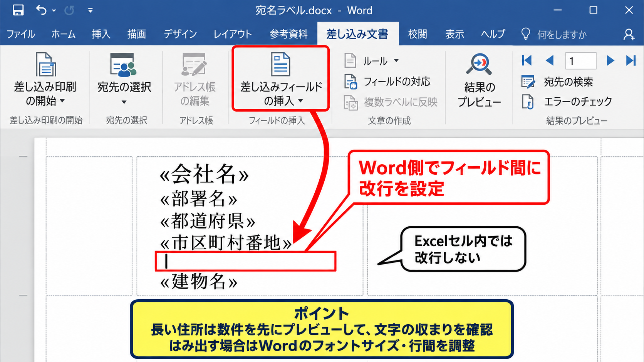This screenshot has width=644, height=362.
Task: Switch to the デザイン tab
Action: click(x=180, y=34)
